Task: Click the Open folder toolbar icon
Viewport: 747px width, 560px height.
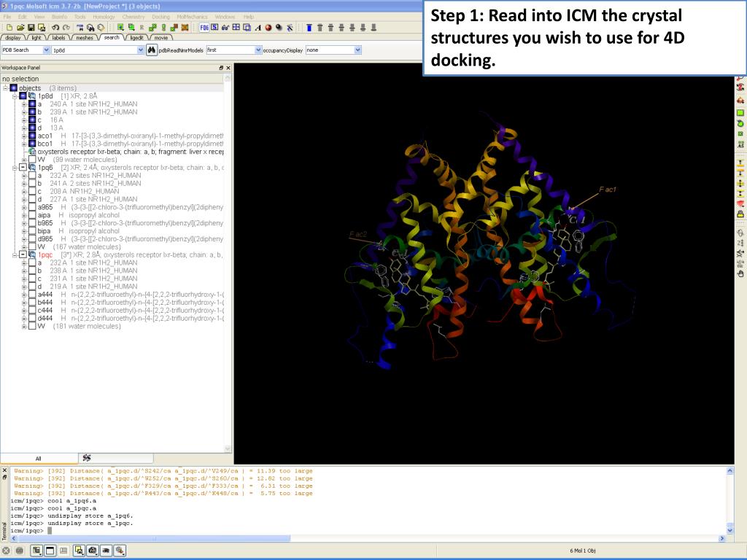Action: [20, 28]
